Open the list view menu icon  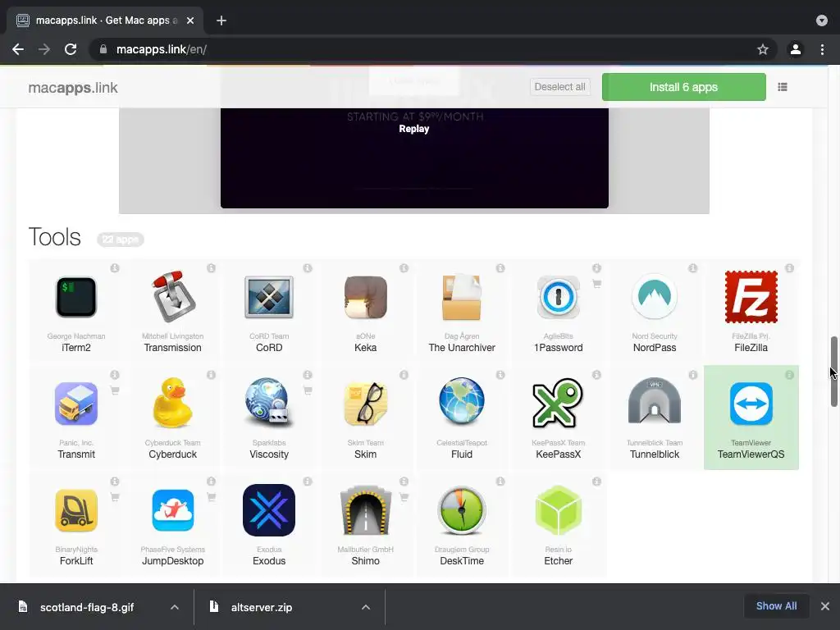click(782, 87)
